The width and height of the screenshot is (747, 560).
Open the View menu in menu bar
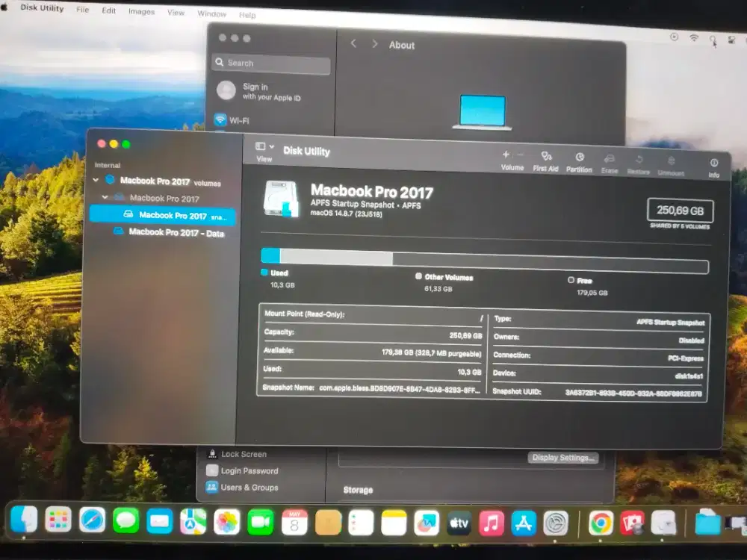[x=176, y=13]
